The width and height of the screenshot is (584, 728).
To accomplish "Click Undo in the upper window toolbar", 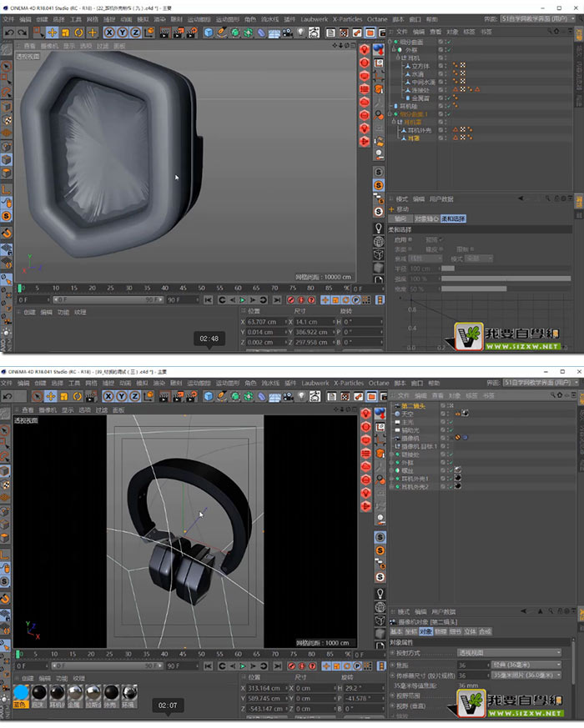I will 9,33.
